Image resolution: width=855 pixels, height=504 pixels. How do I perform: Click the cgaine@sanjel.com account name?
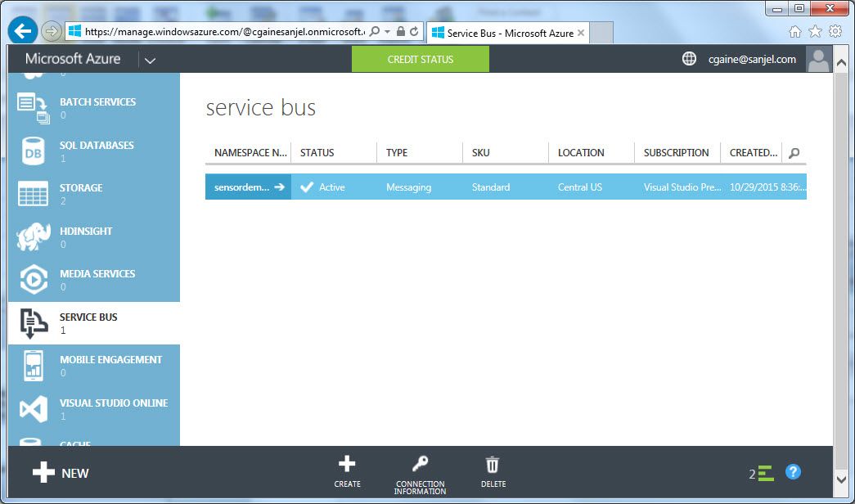752,60
